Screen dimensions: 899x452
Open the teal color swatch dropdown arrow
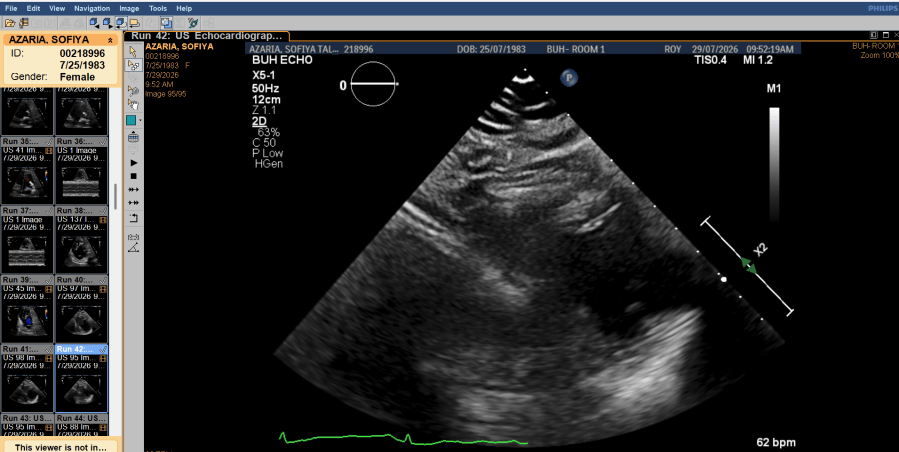coord(140,120)
